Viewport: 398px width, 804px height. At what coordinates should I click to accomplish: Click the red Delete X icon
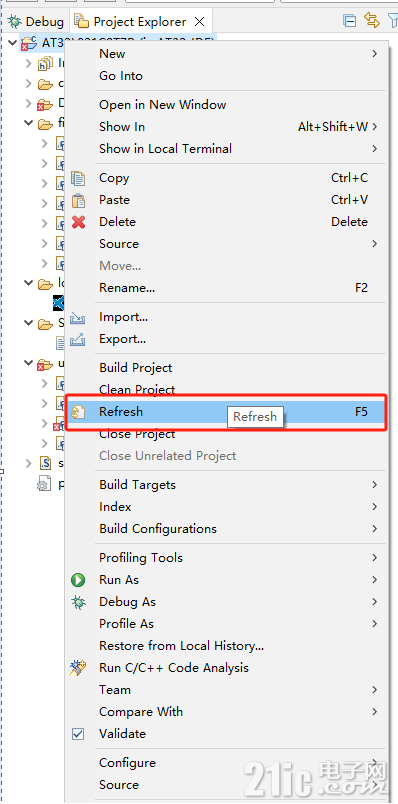(x=78, y=222)
